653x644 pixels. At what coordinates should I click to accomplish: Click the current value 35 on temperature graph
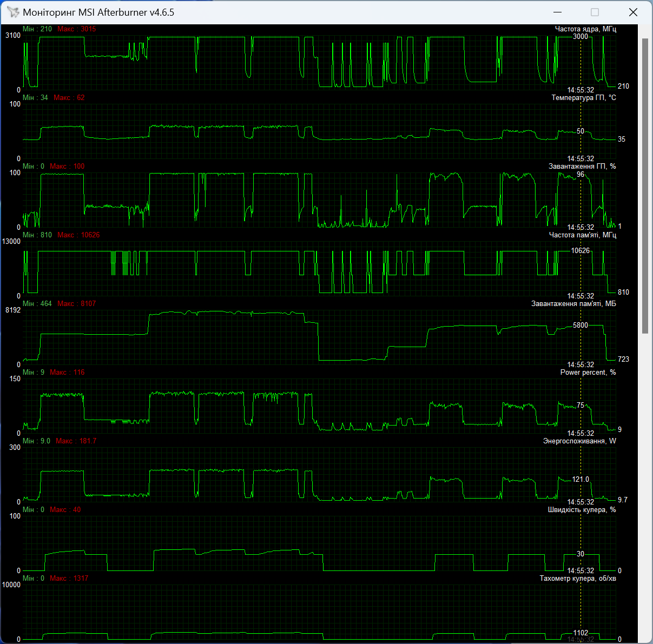coord(622,140)
